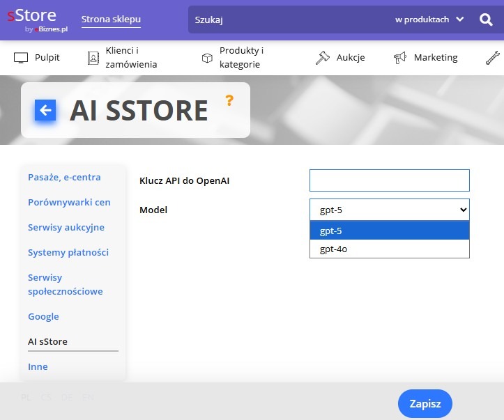Click the wrench settings icon
The image size is (504, 420).
(492, 58)
